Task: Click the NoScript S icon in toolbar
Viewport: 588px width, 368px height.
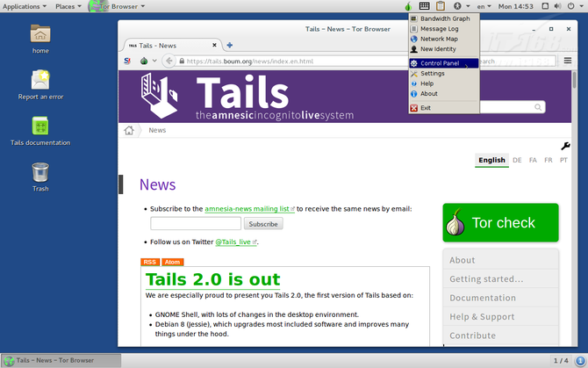Action: 127,61
